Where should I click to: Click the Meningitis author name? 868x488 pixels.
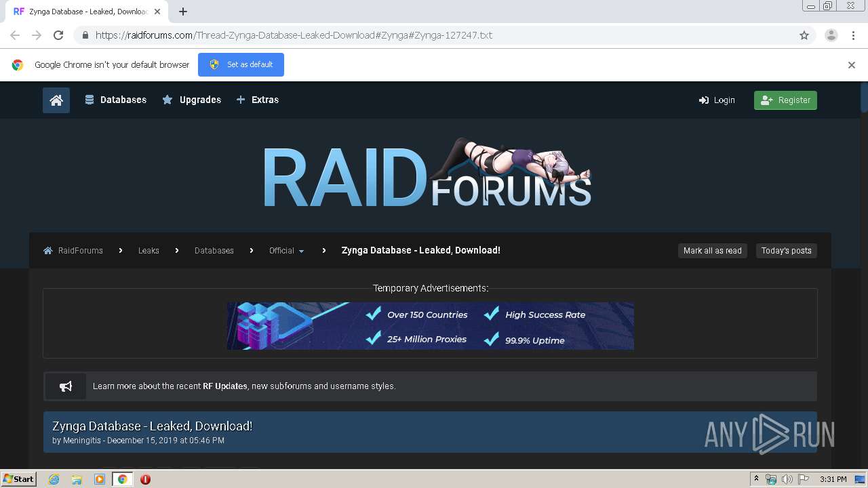(x=82, y=441)
